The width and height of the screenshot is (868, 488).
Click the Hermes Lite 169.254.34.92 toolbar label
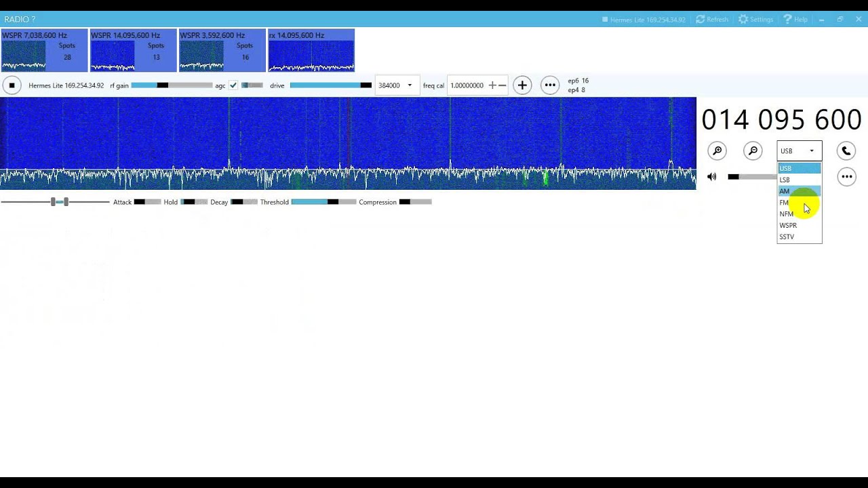(x=66, y=85)
